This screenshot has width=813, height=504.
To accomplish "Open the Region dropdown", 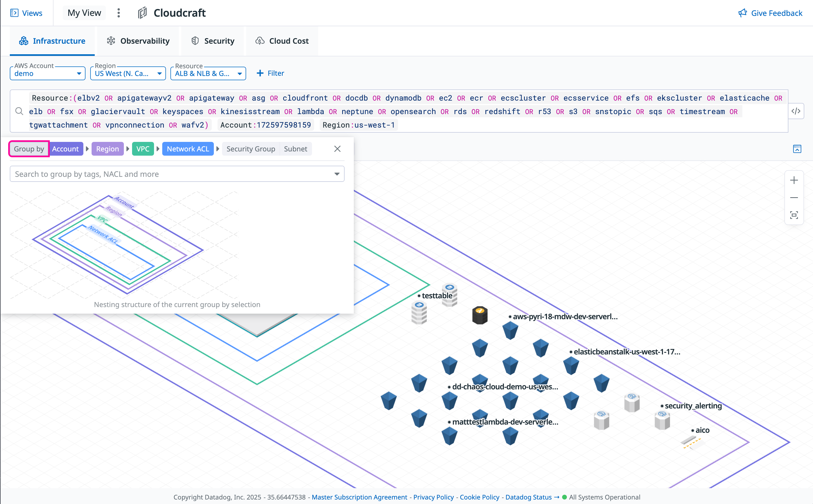I will pyautogui.click(x=128, y=73).
